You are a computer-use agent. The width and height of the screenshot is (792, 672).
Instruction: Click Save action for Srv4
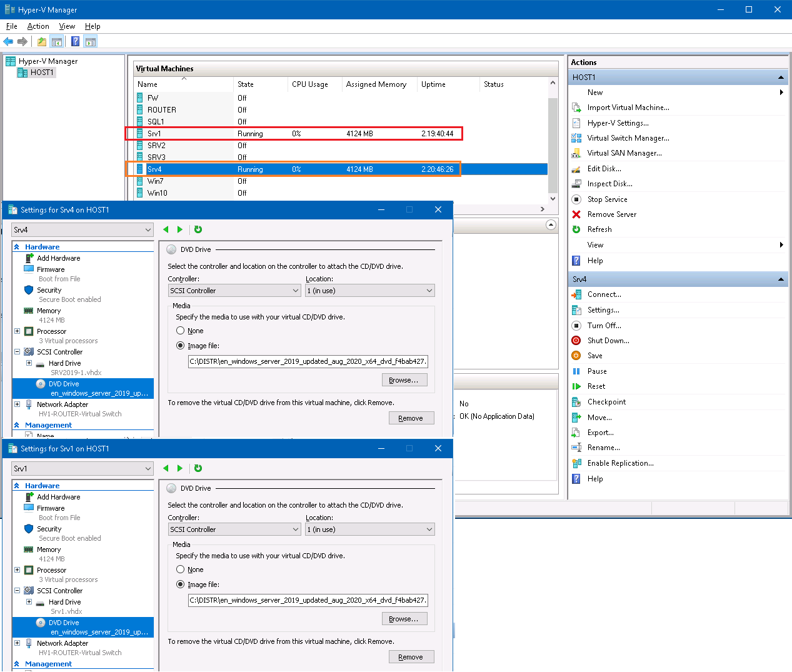pos(594,356)
